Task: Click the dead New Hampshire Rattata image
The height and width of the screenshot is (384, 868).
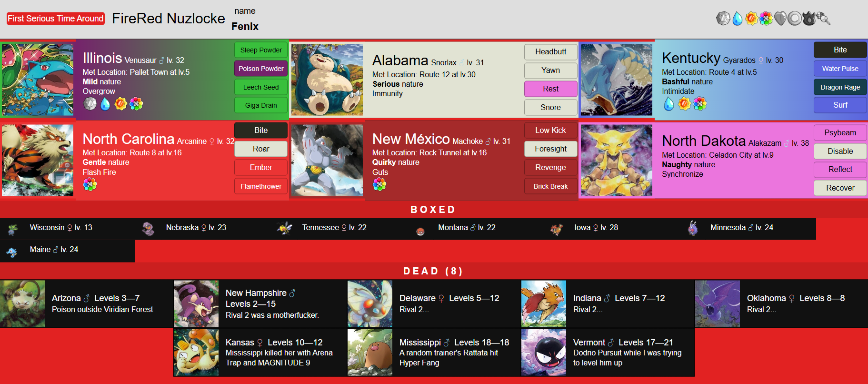Action: [x=196, y=303]
